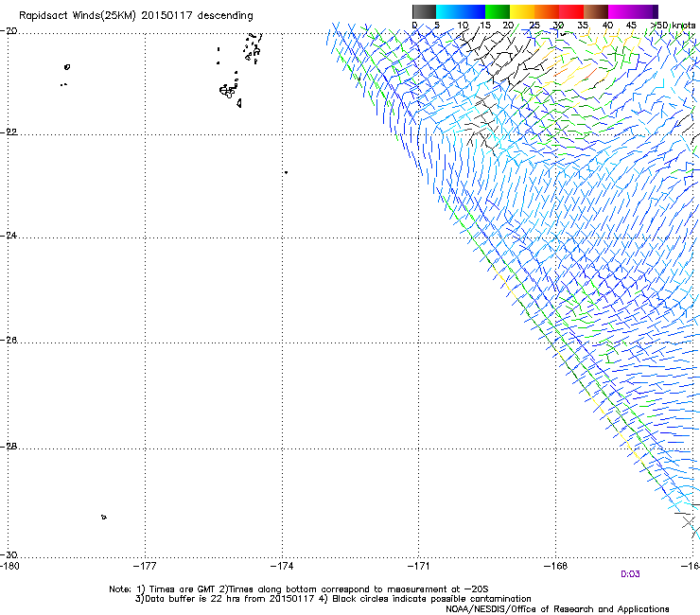Image resolution: width=700 pixels, height=615 pixels.
Task: Click the small island outline near -178.7, -20.7
Action: pyautogui.click(x=67, y=67)
